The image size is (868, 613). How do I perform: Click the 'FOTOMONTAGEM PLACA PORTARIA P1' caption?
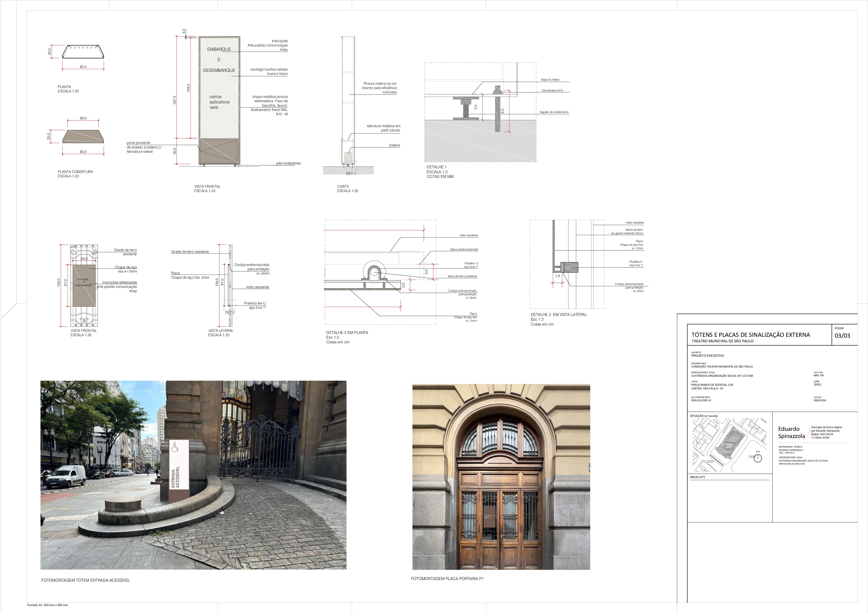[447, 579]
